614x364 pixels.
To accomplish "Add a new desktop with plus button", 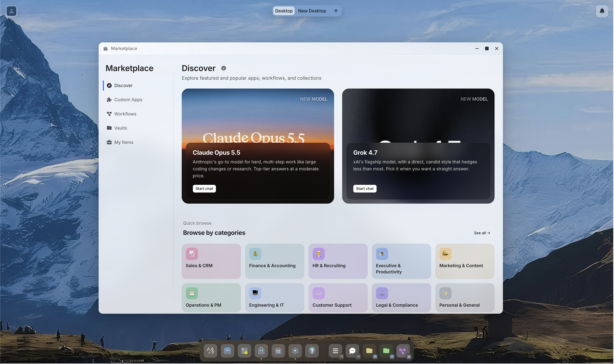I will tap(336, 11).
